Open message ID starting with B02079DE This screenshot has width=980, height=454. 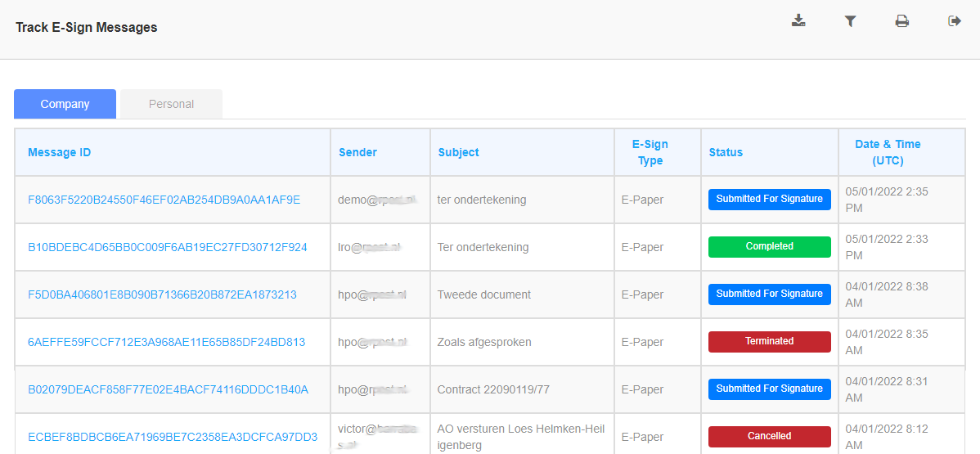[x=168, y=389]
